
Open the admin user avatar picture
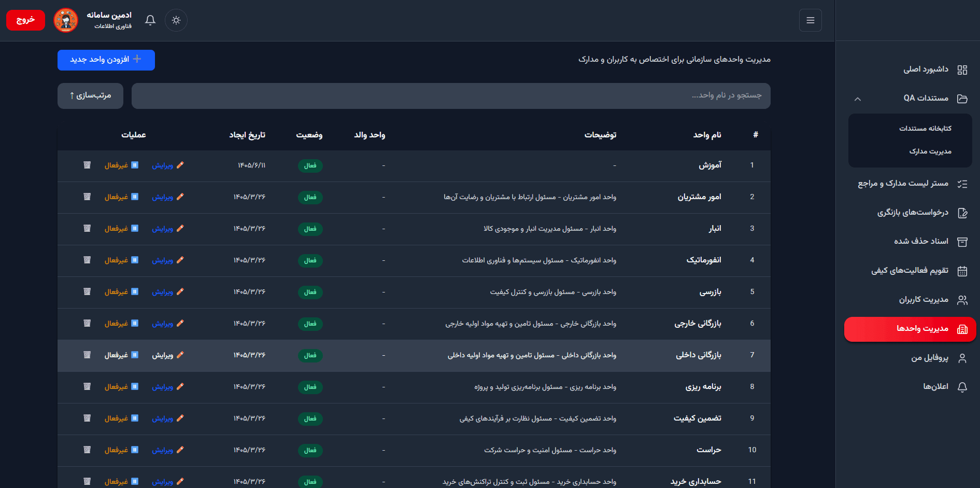pyautogui.click(x=66, y=20)
